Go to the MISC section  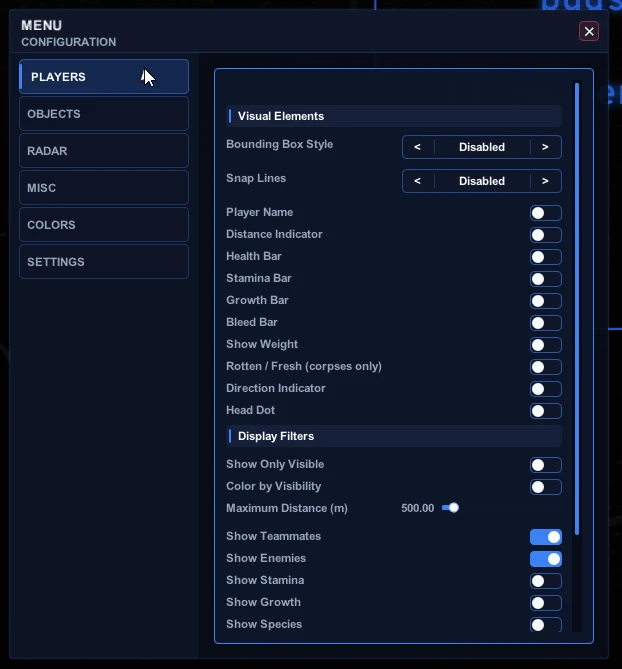[x=104, y=188]
